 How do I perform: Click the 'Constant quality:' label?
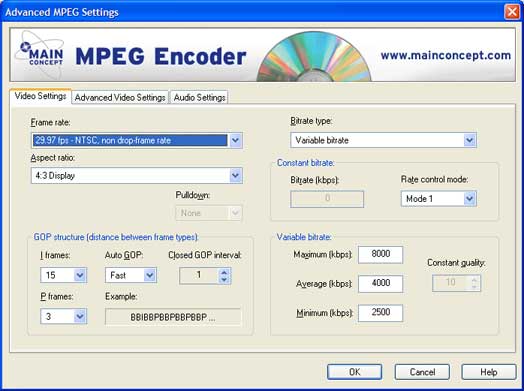click(456, 263)
